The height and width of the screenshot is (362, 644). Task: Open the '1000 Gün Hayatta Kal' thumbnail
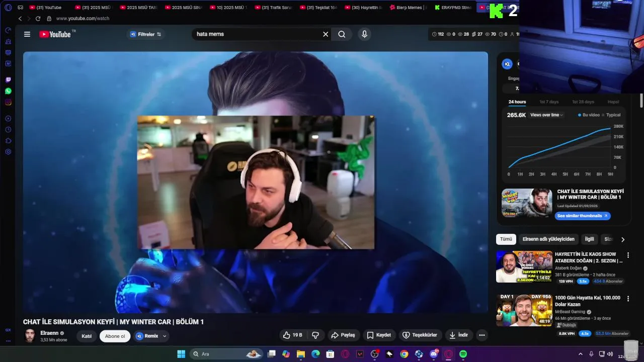[x=524, y=310]
